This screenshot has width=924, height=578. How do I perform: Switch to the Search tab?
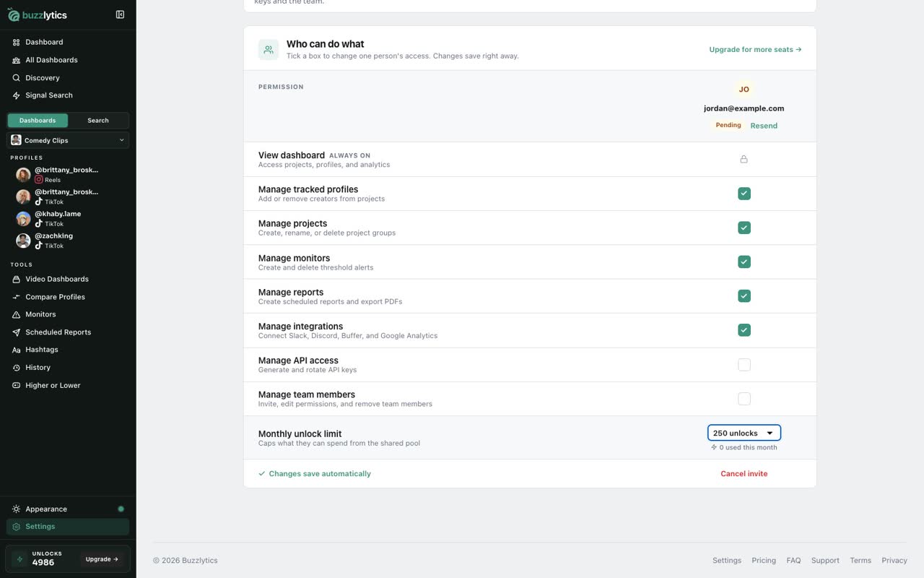coord(98,121)
